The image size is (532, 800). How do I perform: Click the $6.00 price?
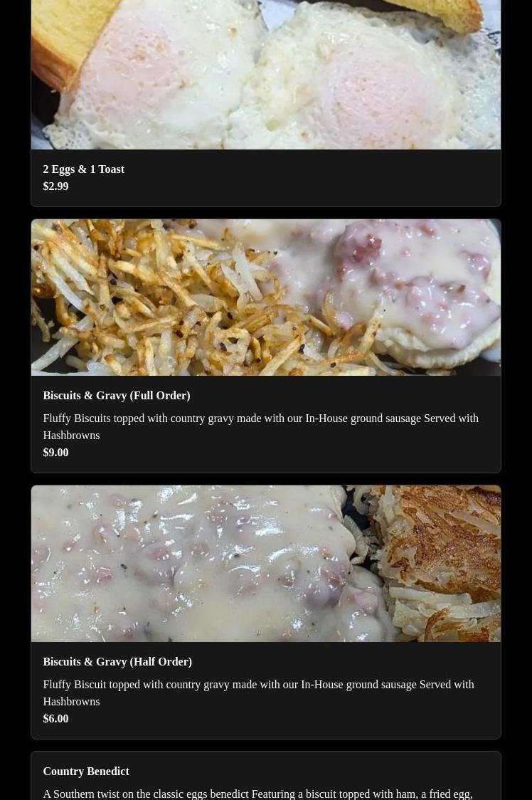(55, 719)
